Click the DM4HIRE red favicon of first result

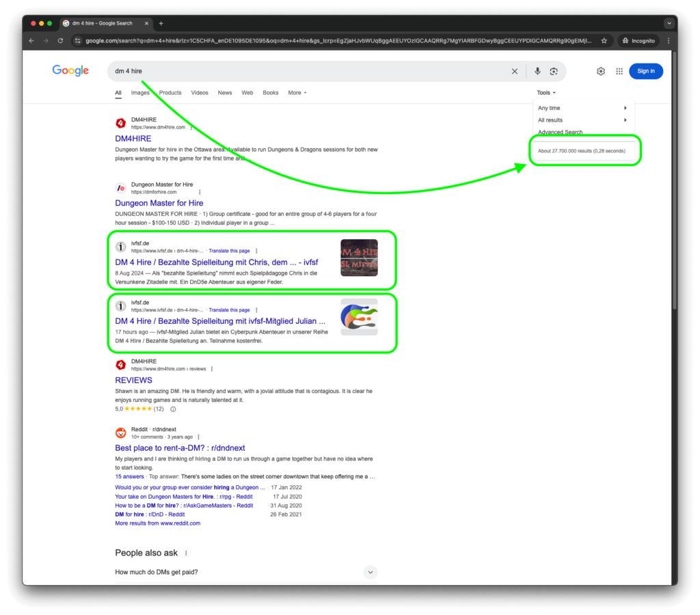tap(120, 123)
